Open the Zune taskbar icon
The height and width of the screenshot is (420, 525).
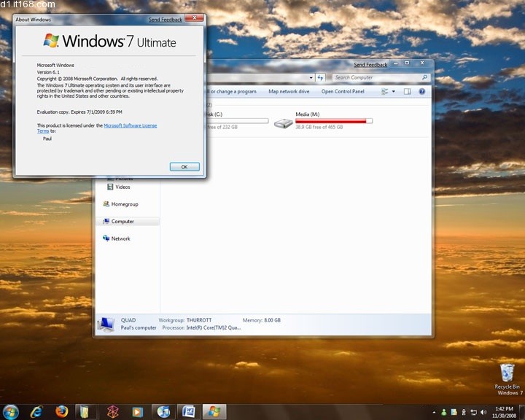112,412
